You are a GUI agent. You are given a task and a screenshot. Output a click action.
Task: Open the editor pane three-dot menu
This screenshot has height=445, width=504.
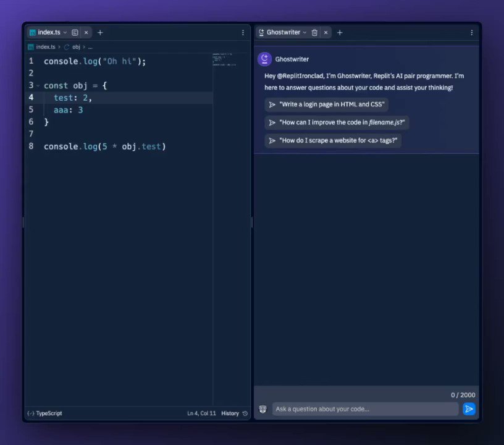[243, 33]
